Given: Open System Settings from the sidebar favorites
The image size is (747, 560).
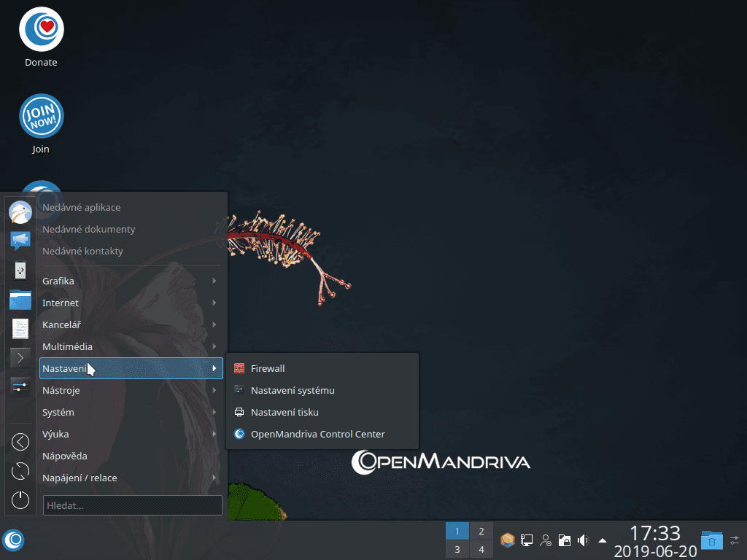Looking at the screenshot, I should pyautogui.click(x=20, y=386).
